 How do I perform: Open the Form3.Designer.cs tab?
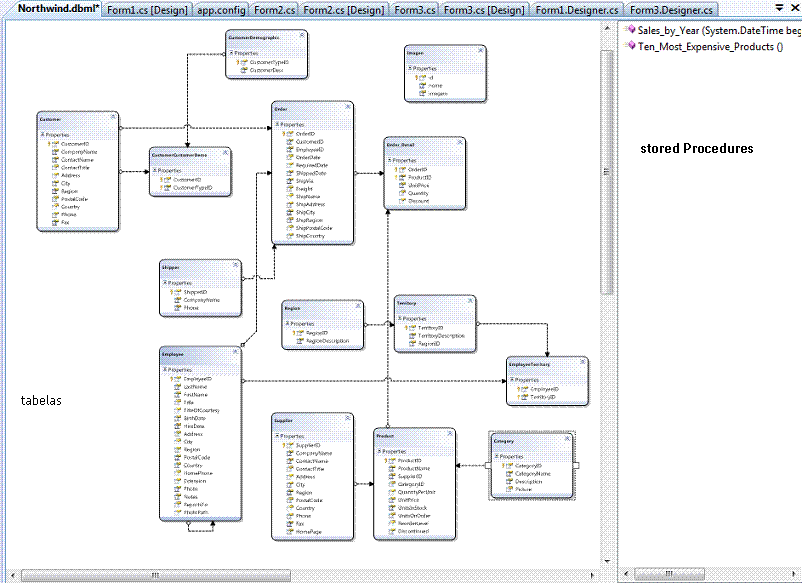671,10
